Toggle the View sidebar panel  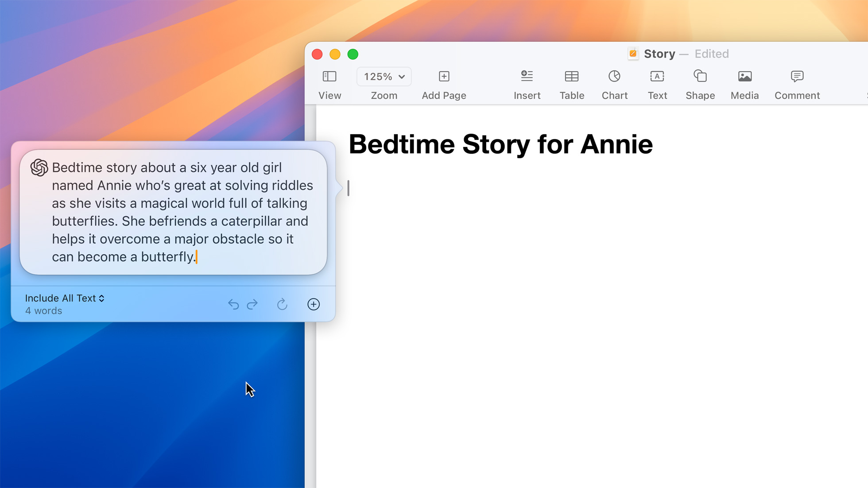(329, 84)
